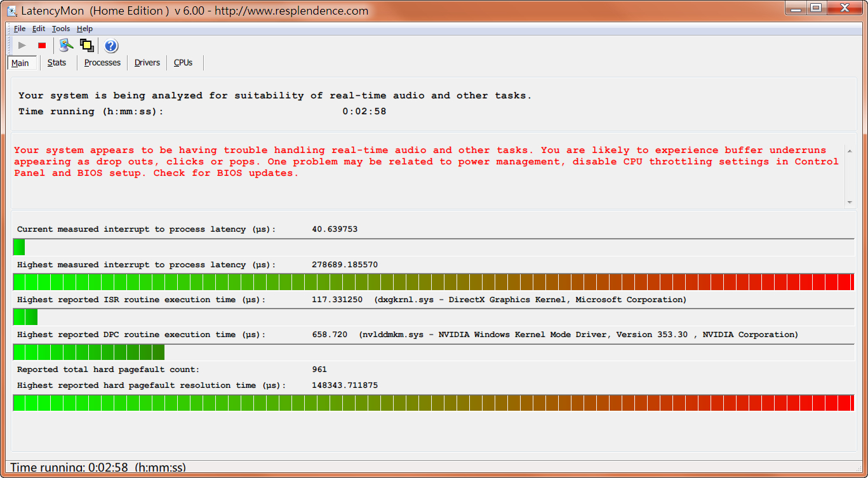Screen dimensions: 868x478
Task: Minimize the LatencyMon window
Action: coord(796,8)
